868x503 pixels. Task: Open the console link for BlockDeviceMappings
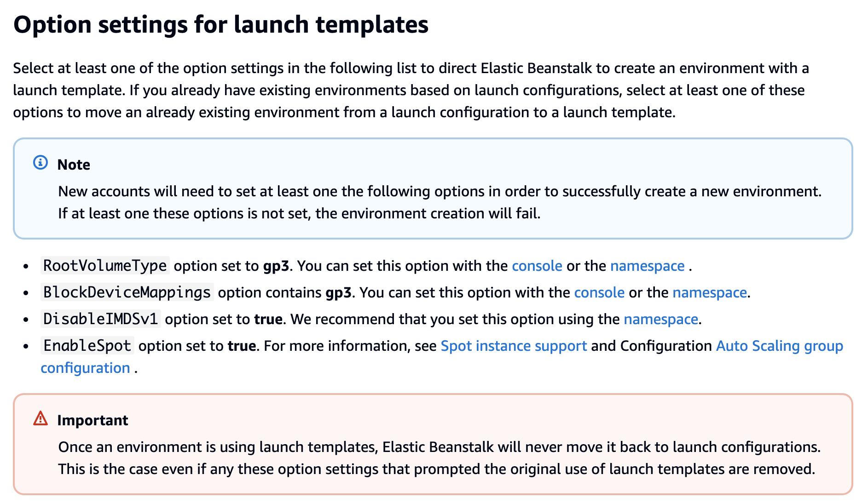coord(599,293)
